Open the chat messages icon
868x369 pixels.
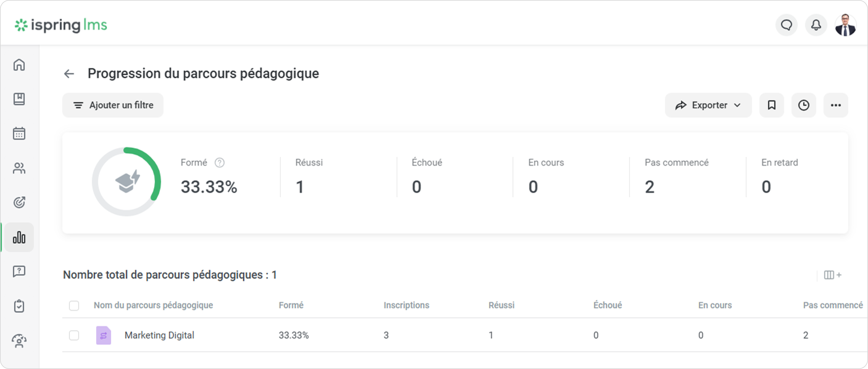[787, 25]
